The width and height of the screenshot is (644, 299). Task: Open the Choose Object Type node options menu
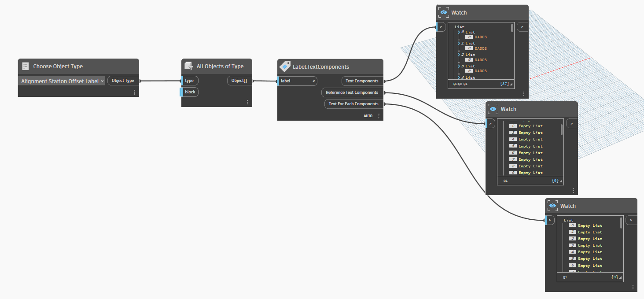click(134, 92)
